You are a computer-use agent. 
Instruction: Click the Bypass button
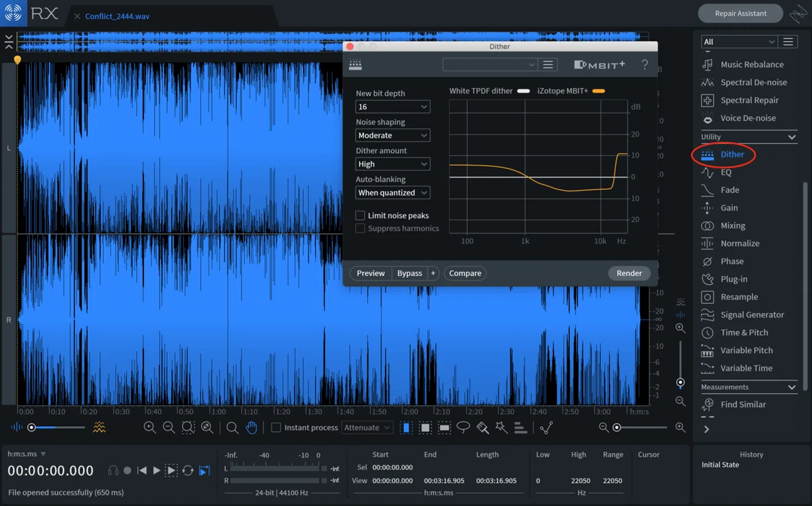coord(409,273)
